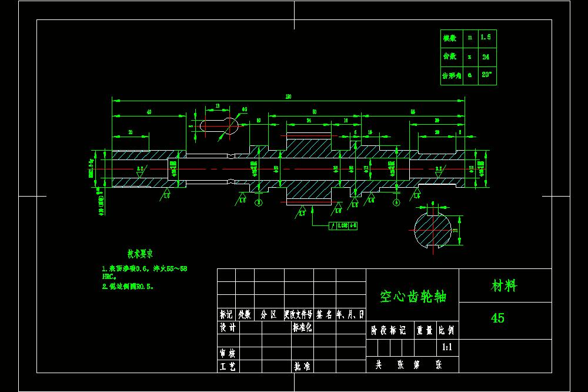The width and height of the screenshot is (588, 392).
Task: Select the 1:1 scale value
Action: [x=447, y=347]
